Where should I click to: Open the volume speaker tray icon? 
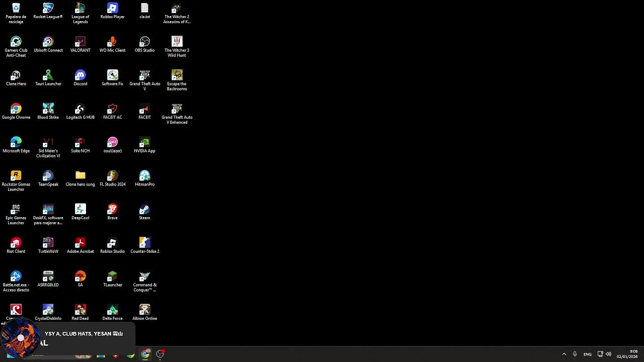click(x=609, y=354)
